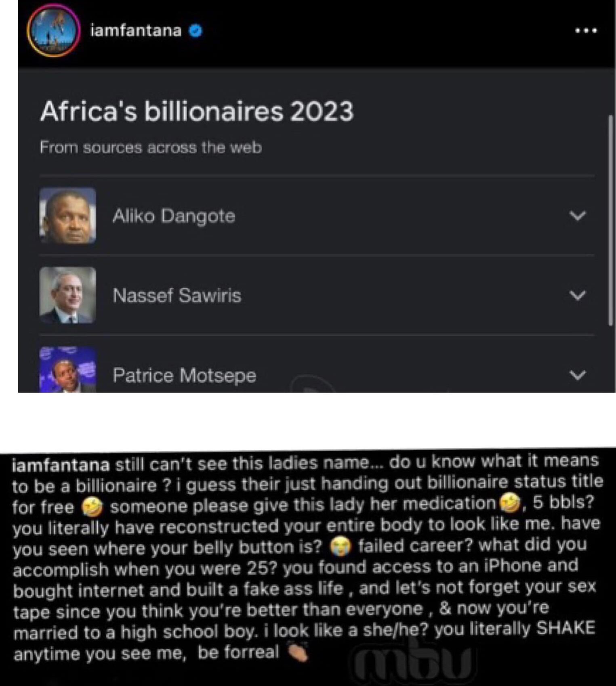Click the crying emoji after 'belly button is?'
Viewport: 616px width, 686px height.
[340, 547]
